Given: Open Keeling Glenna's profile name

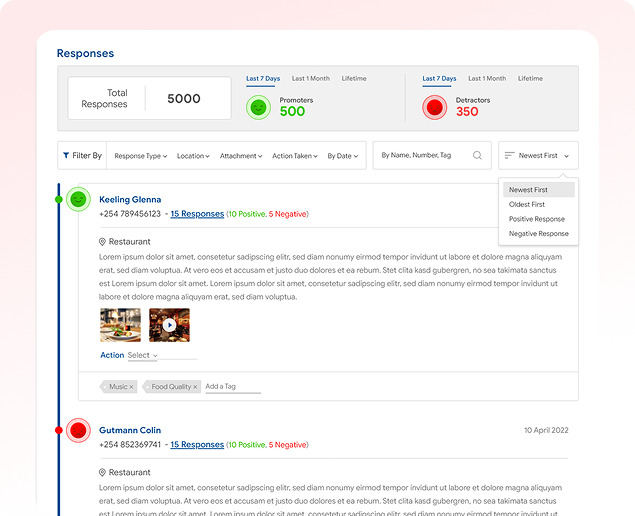Looking at the screenshot, I should (130, 199).
